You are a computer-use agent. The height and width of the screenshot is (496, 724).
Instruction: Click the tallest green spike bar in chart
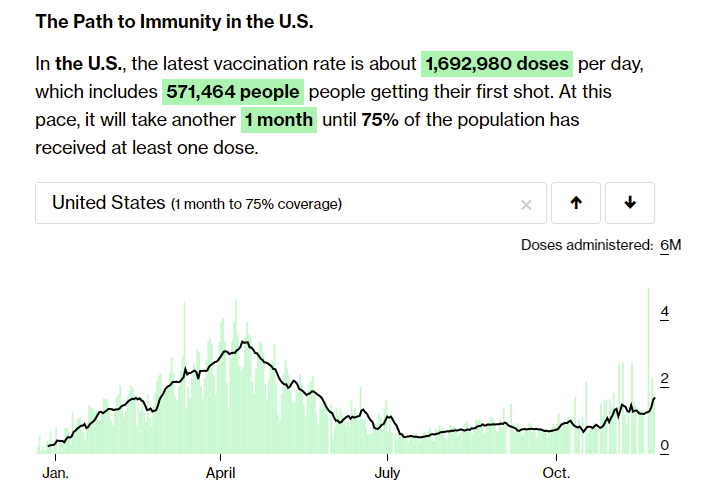point(648,370)
